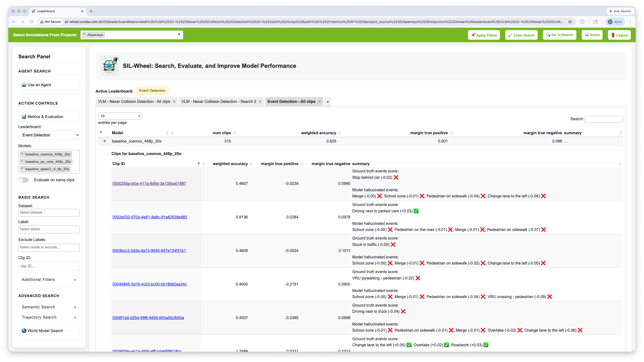644x362 pixels.
Task: Switch to VLM Nexar Collision Detection All clips tab
Action: [x=134, y=101]
